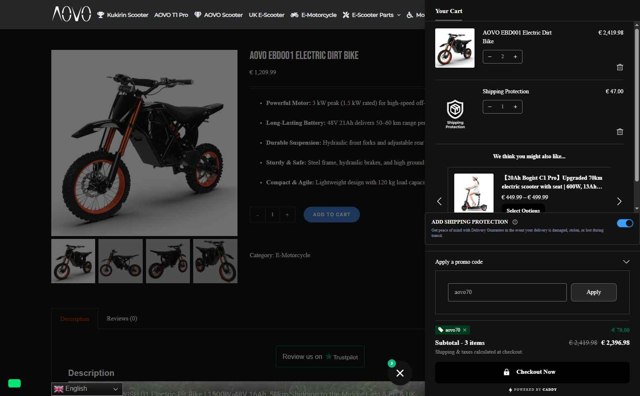Viewport: 640px width, 396px height.
Task: Click shipping protection info help icon
Action: (515, 222)
